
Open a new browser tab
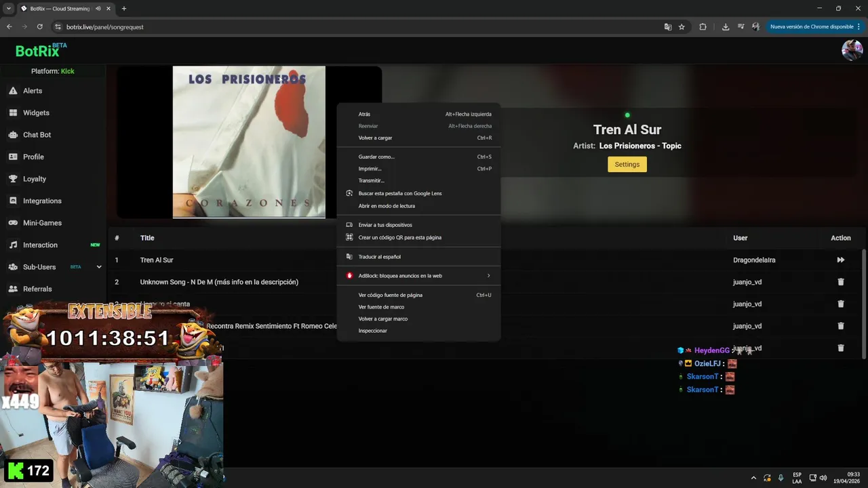[123, 9]
